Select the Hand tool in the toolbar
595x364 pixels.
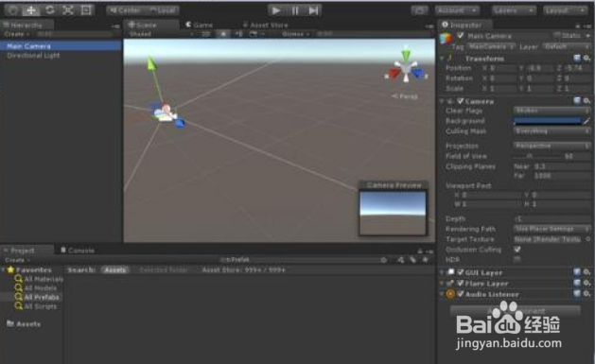pos(13,10)
